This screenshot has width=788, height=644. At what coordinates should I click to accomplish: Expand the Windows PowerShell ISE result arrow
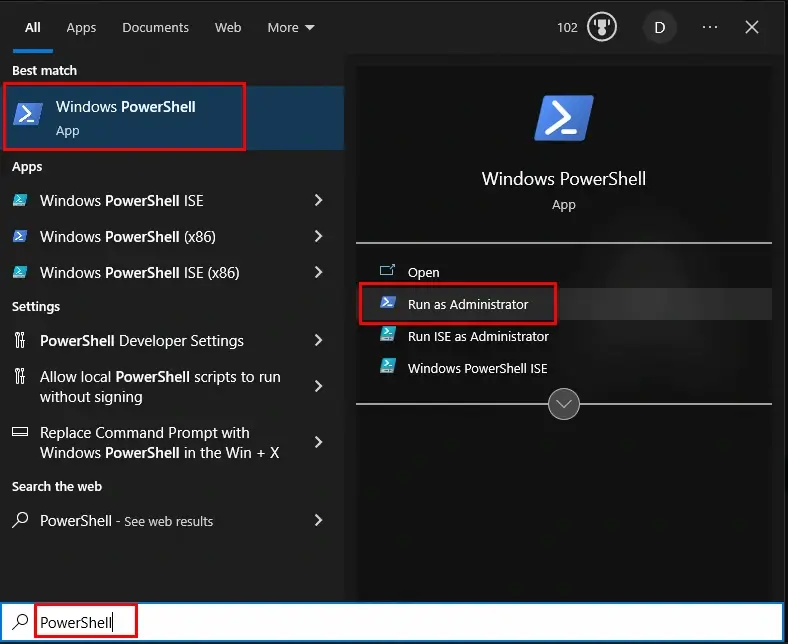[318, 200]
